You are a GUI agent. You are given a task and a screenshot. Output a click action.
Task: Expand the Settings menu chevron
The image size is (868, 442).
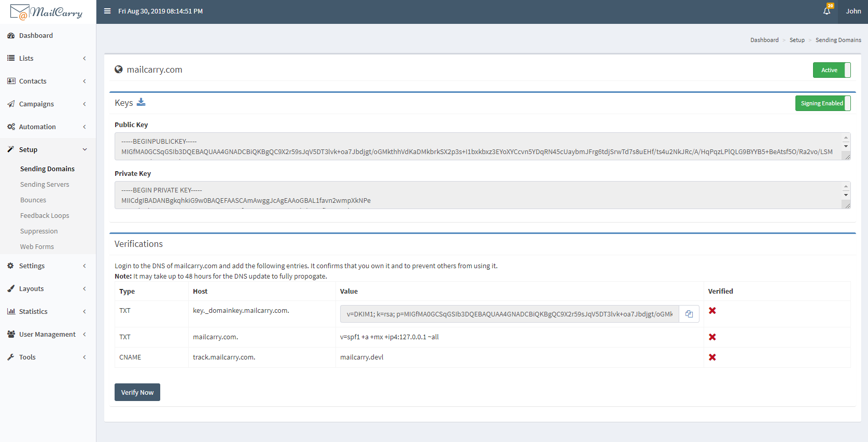(x=85, y=266)
